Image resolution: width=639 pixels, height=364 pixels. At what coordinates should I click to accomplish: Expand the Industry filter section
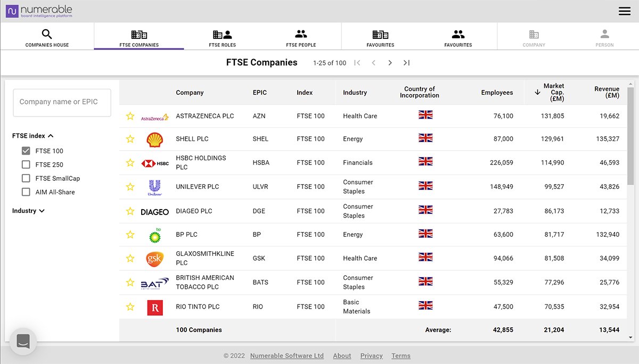click(x=29, y=211)
